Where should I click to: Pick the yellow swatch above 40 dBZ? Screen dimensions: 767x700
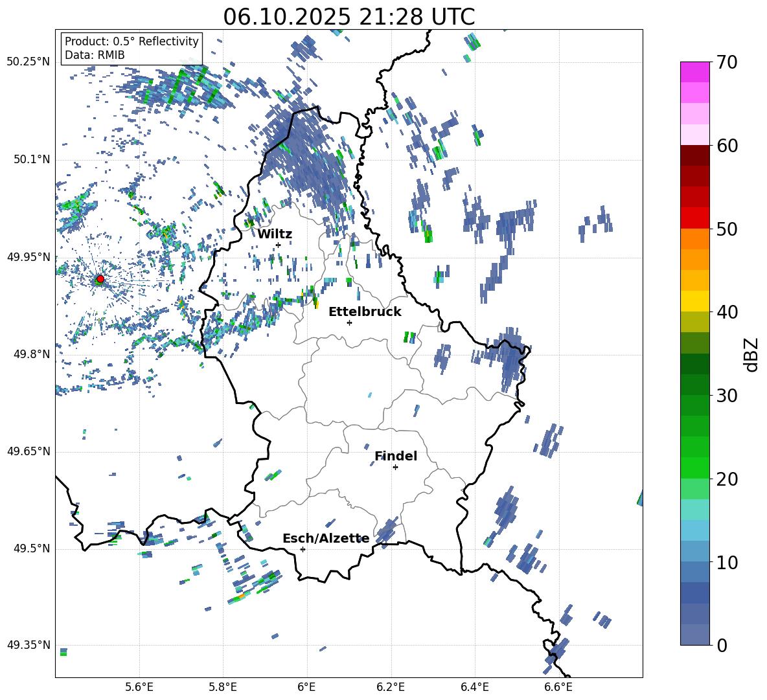pos(695,301)
